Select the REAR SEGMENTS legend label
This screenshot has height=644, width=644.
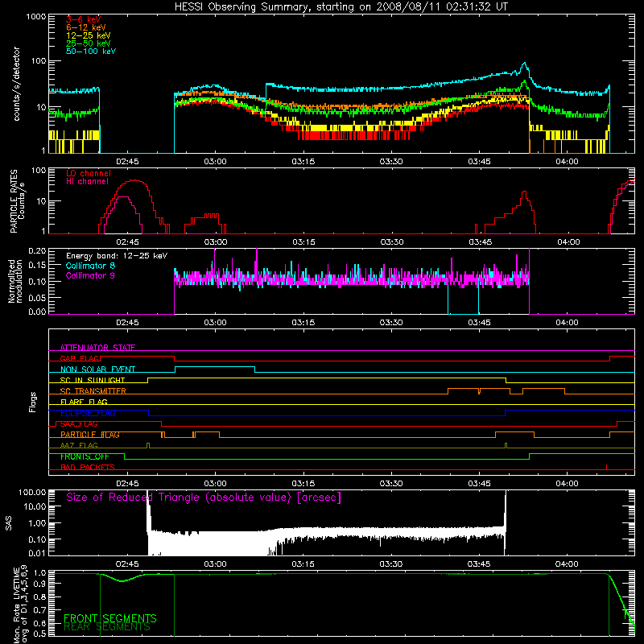107,627
